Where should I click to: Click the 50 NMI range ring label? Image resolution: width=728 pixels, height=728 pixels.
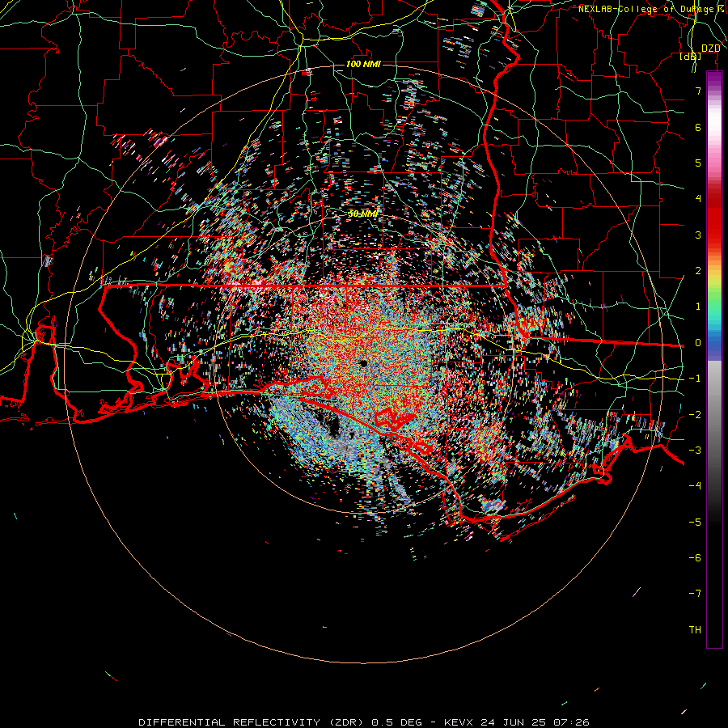point(363,214)
